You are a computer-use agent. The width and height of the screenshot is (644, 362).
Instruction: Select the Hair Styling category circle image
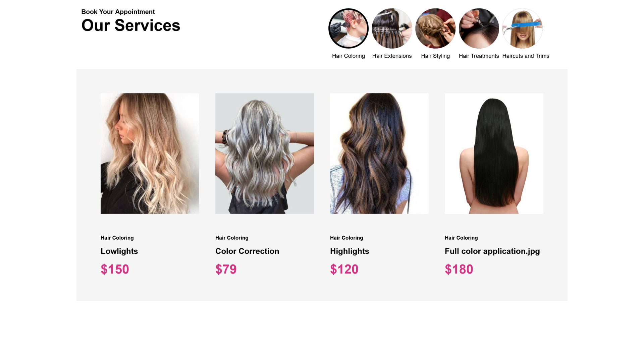tap(435, 28)
